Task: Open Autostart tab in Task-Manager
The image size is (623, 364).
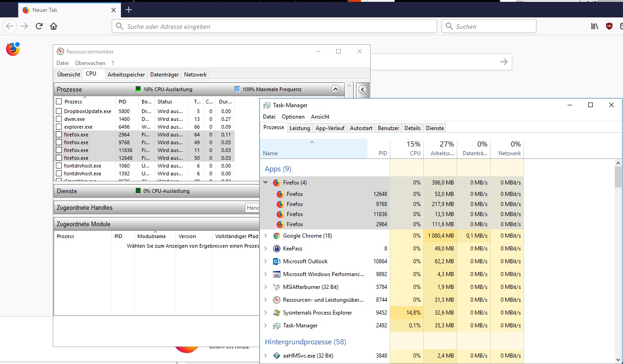Action: pos(361,128)
